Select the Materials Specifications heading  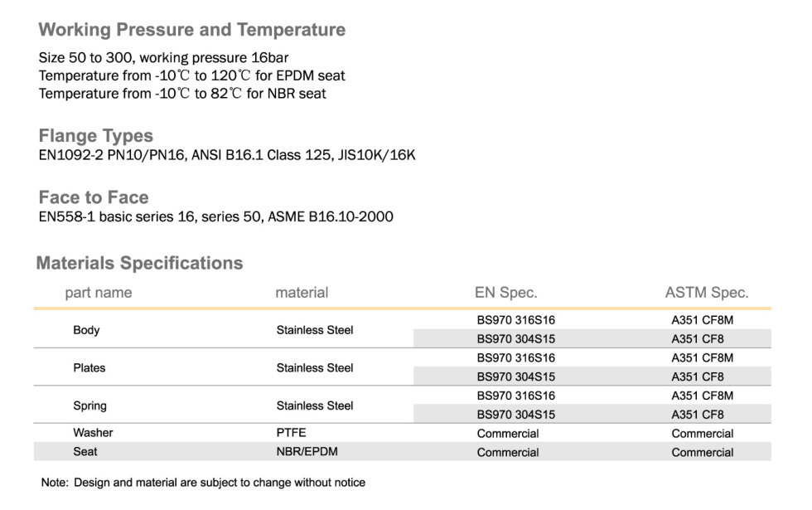pos(139,264)
